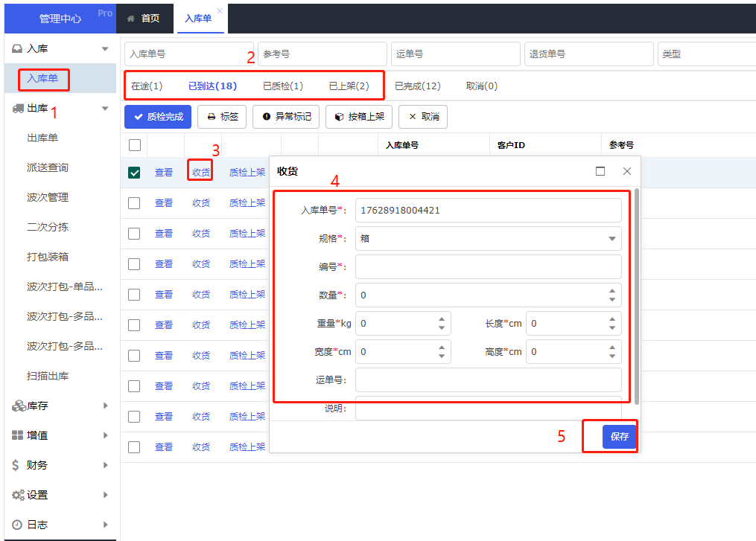The height and width of the screenshot is (541, 756).
Task: Click 收货 in the checked row
Action: click(x=201, y=173)
